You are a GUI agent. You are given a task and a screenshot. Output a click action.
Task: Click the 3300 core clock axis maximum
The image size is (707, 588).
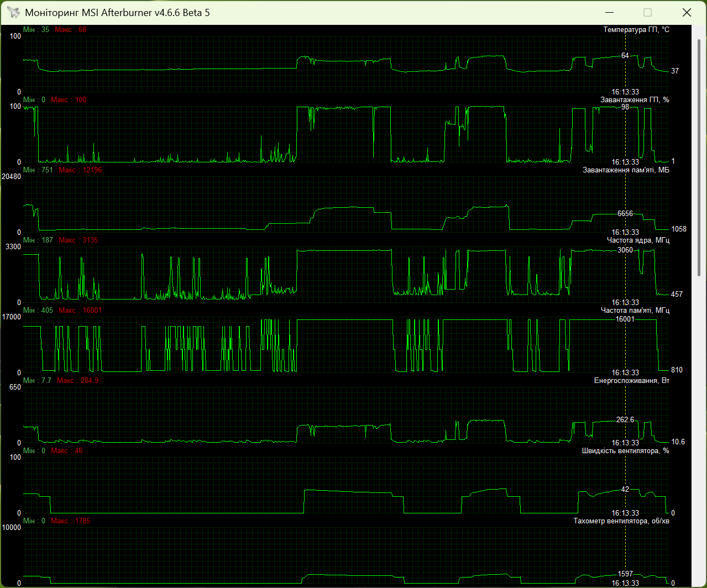click(13, 246)
